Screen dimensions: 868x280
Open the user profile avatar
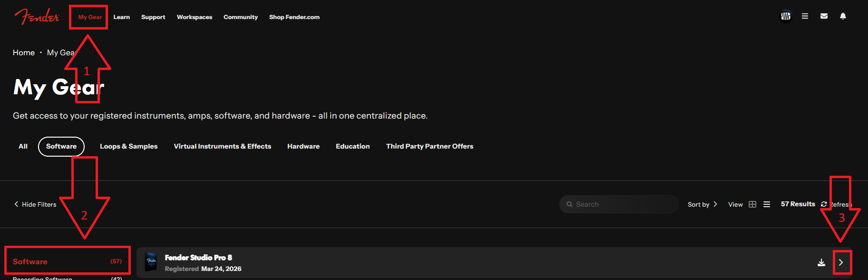pyautogui.click(x=786, y=16)
